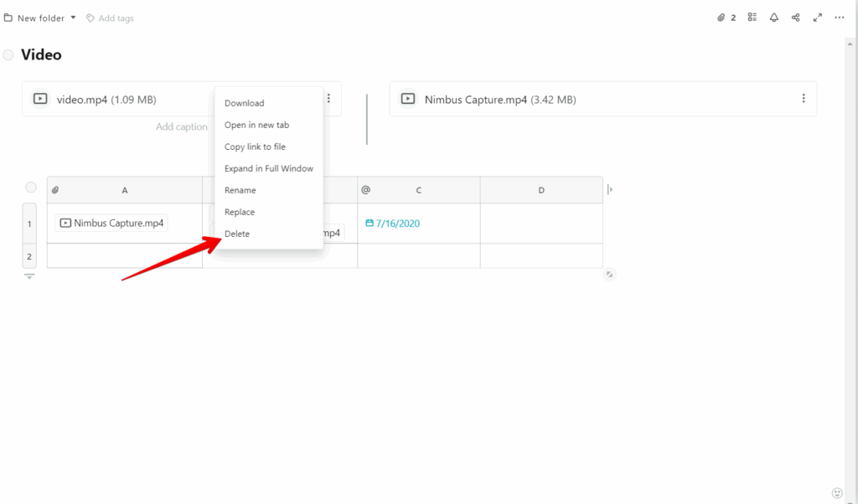
Task: Select Delete from the context menu
Action: 237,234
